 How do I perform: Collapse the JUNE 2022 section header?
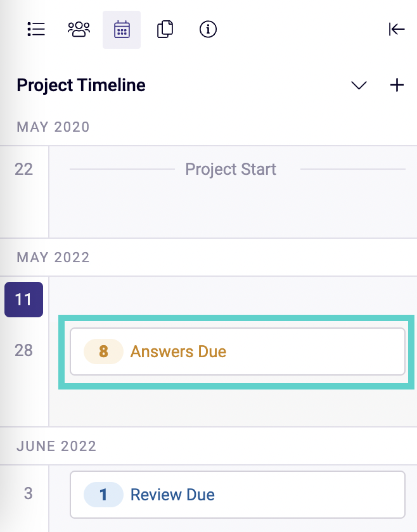56,446
